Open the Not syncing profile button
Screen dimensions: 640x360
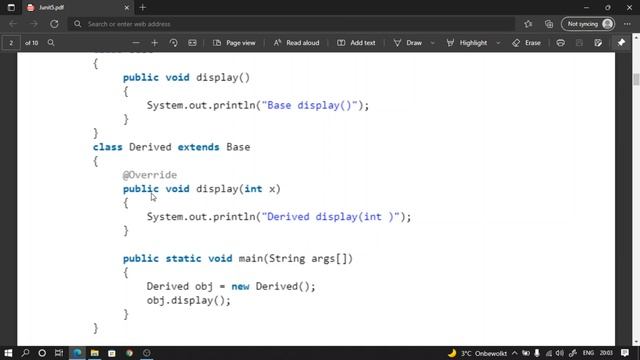click(x=588, y=24)
